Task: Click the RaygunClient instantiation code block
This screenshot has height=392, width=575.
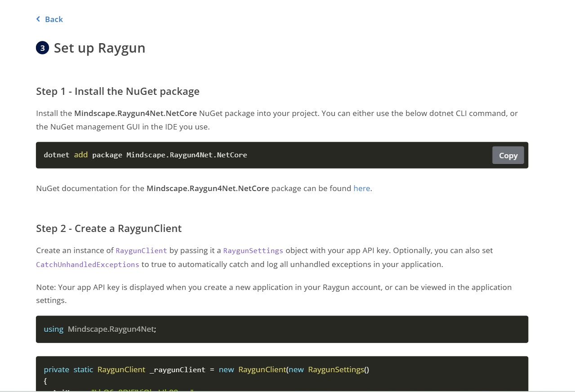Action: click(x=282, y=374)
